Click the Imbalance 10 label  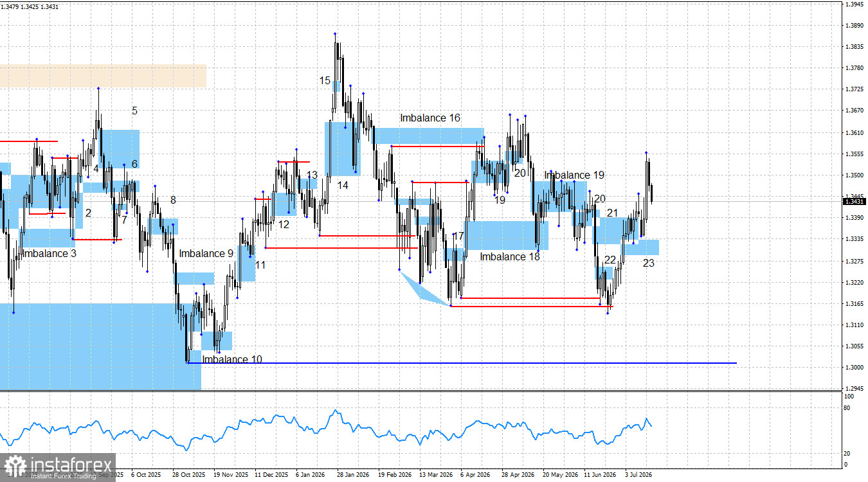(x=232, y=359)
